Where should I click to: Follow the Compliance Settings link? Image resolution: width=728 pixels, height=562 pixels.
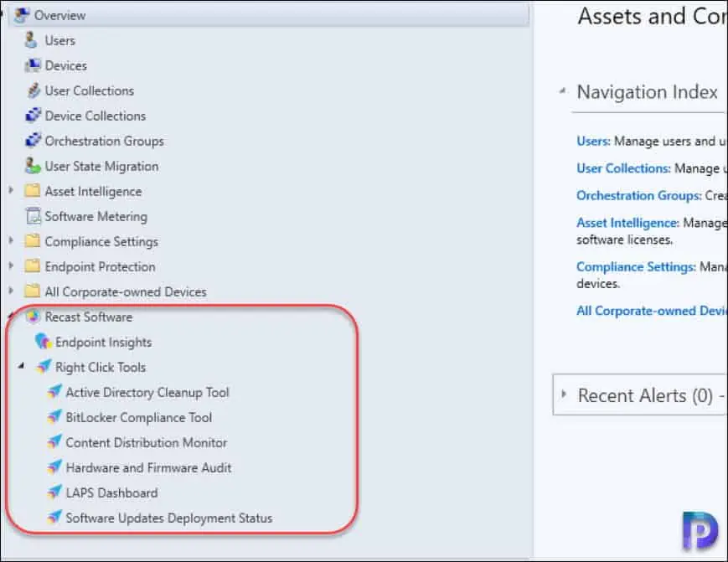coord(636,267)
